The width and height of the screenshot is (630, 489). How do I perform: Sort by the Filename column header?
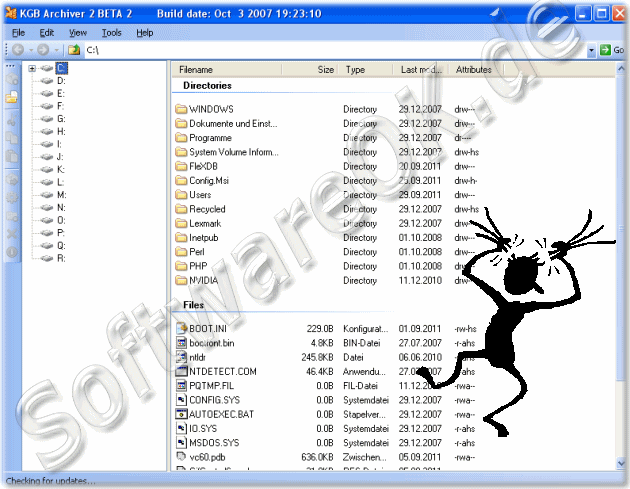tap(227, 70)
